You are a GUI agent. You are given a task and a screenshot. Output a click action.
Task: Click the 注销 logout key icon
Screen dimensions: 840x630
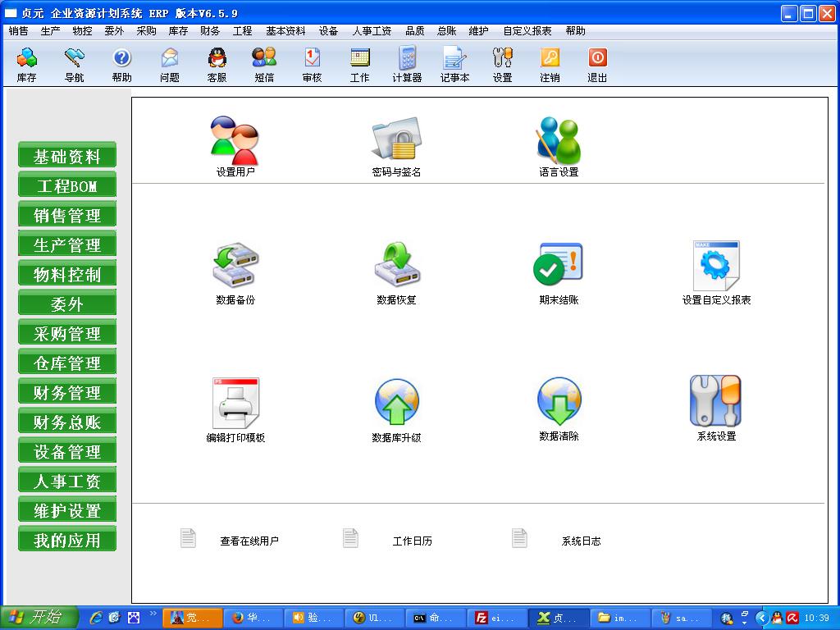pos(550,65)
